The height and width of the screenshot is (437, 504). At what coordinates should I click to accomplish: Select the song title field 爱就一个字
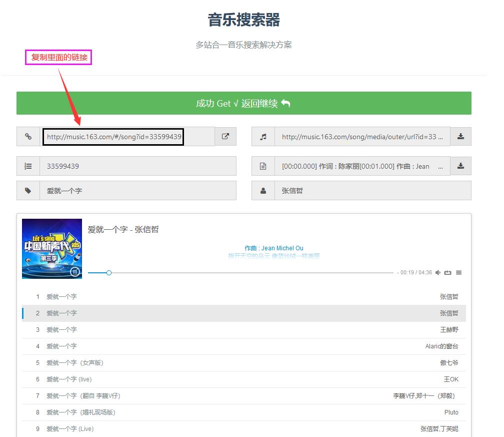tap(138, 191)
